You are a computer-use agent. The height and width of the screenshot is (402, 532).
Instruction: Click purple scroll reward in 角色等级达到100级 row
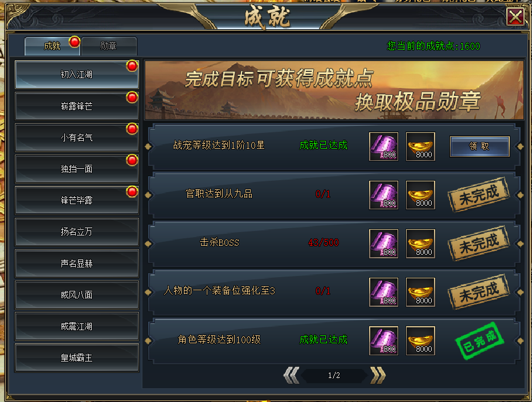[384, 340]
